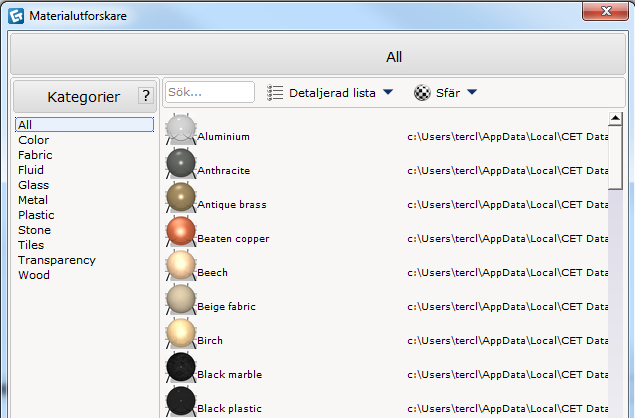Image resolution: width=635 pixels, height=418 pixels.
Task: Select the Antique brass material name
Action: (232, 205)
